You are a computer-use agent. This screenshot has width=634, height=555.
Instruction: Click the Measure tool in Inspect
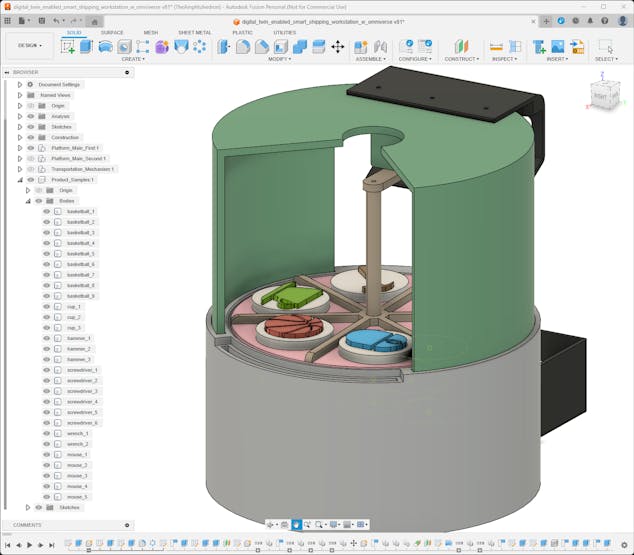(x=496, y=46)
